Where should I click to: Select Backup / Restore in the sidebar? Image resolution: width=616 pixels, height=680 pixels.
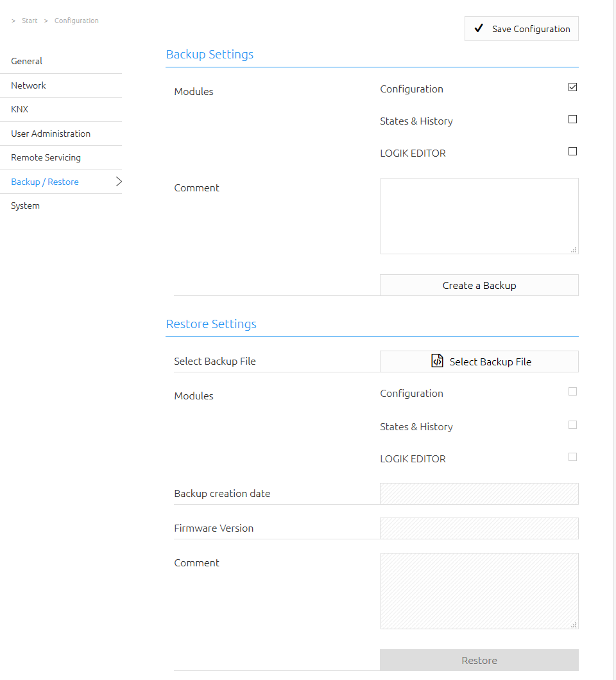(61, 182)
